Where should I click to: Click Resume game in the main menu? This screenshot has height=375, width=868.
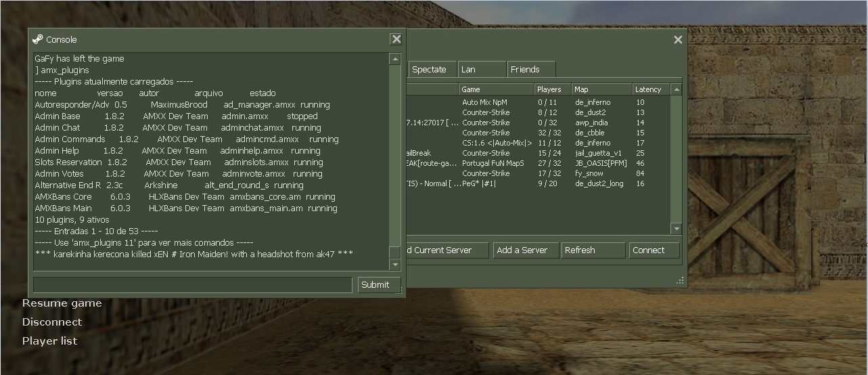pos(62,303)
